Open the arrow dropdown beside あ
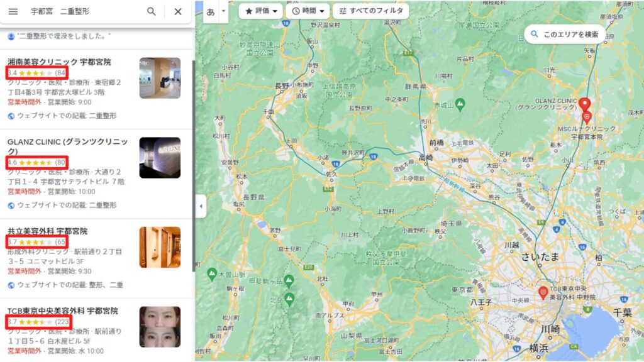Viewport: 644px width, 362px height. coord(223,11)
